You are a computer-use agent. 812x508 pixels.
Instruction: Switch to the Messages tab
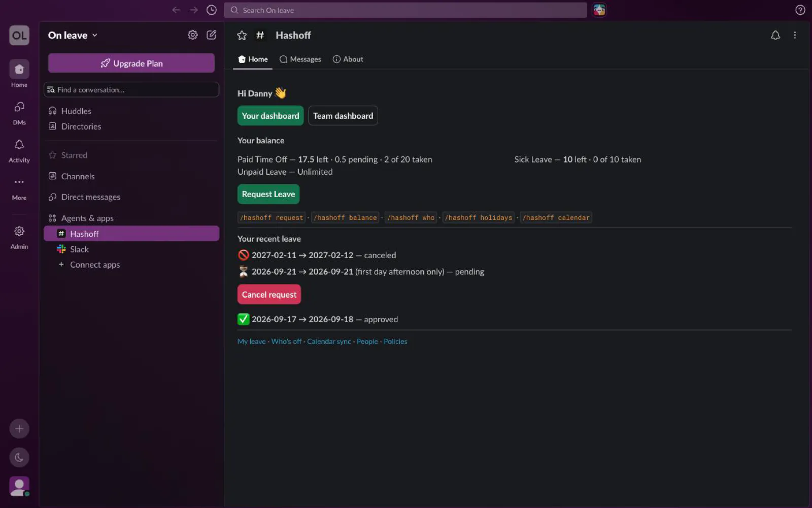[x=300, y=59]
